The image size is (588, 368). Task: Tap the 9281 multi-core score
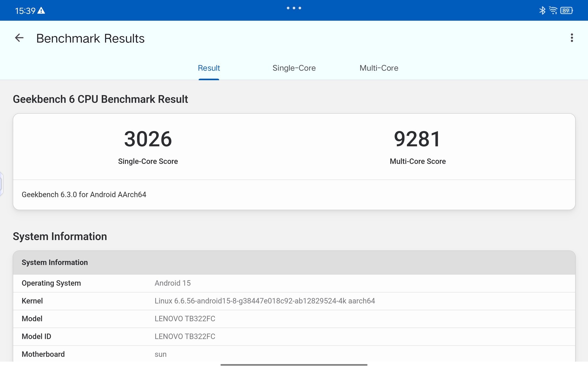tap(417, 139)
